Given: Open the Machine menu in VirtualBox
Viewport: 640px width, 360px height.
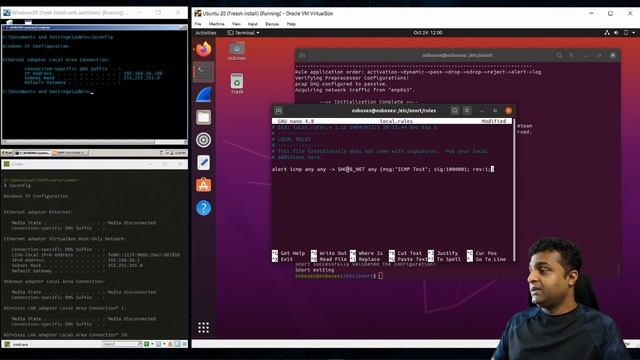Looking at the screenshot, I should 216,24.
